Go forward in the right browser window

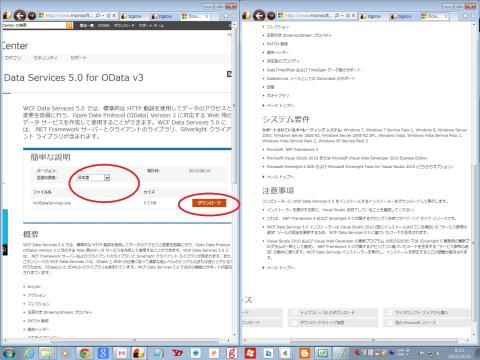(271, 16)
